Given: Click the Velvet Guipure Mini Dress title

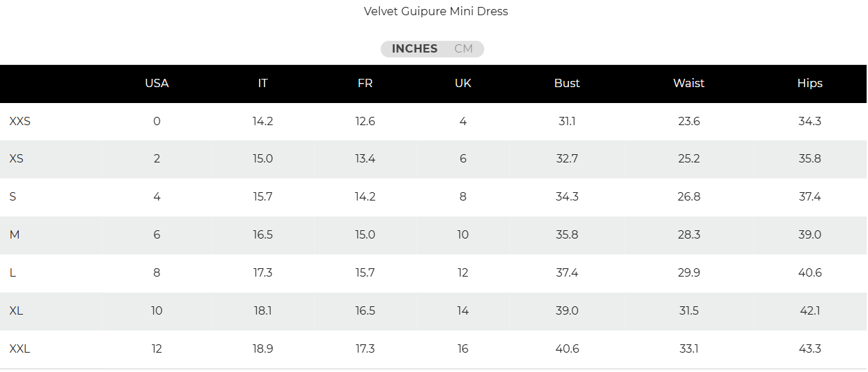Looking at the screenshot, I should pyautogui.click(x=436, y=11).
